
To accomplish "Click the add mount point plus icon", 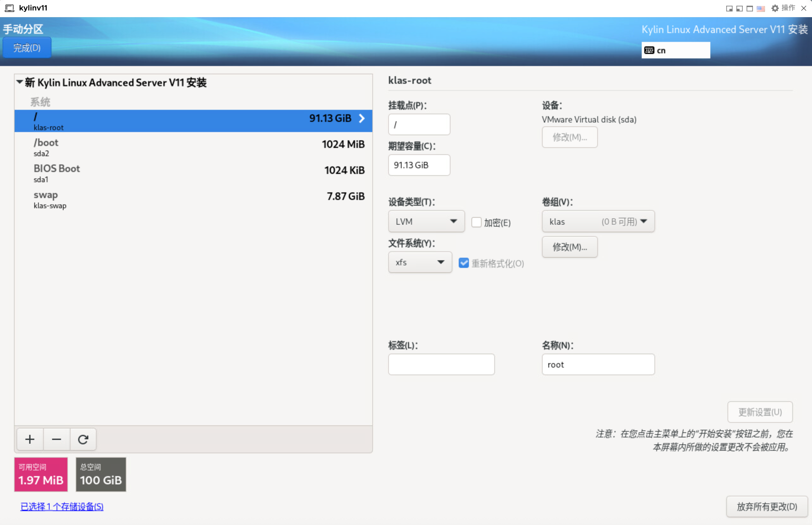I will coord(30,439).
